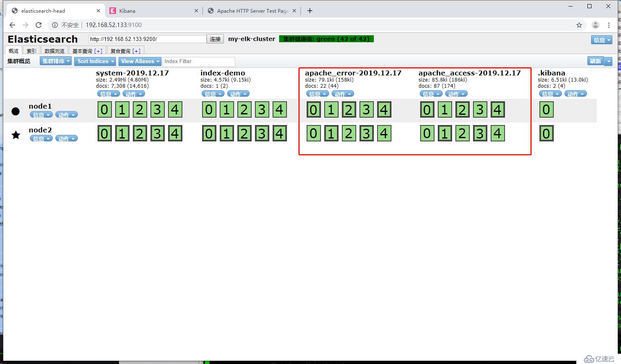Select shard 4 of system-2019.12.17 on node2

[x=175, y=133]
